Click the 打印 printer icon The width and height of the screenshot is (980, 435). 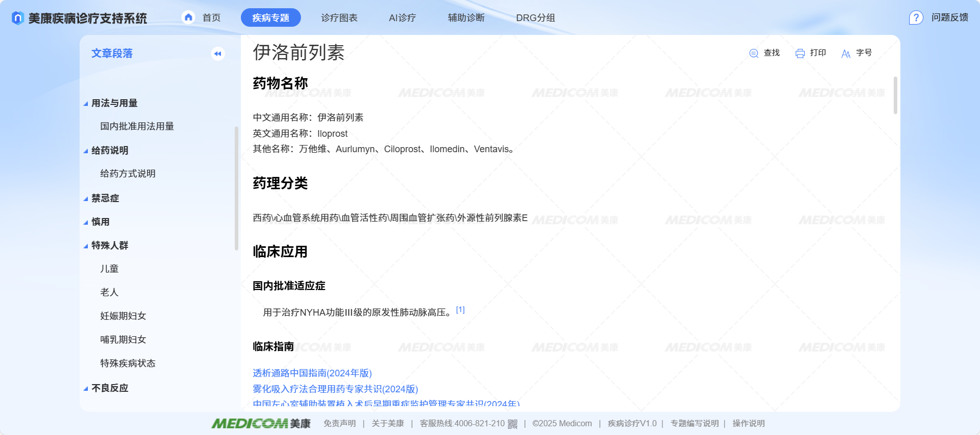click(800, 53)
